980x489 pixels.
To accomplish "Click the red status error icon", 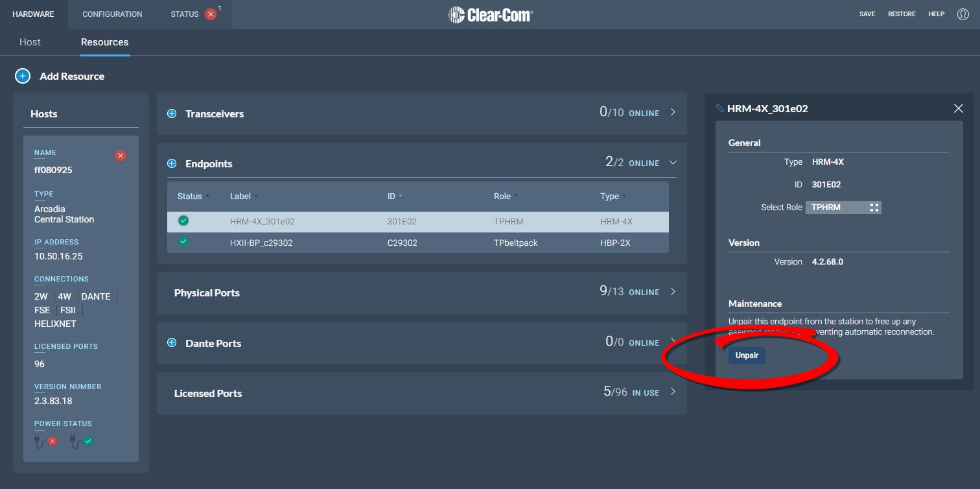I will click(x=211, y=14).
